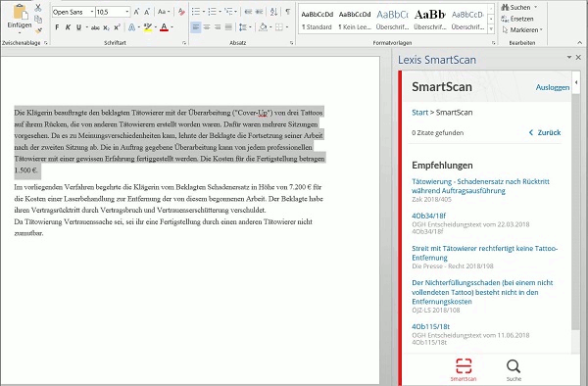Click Ersetzen to replace text

517,19
